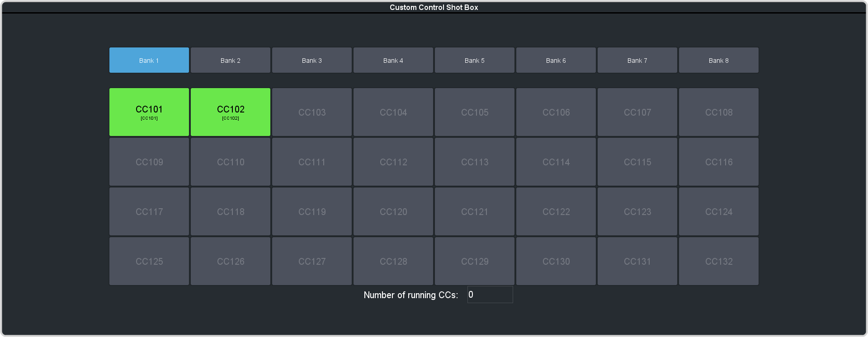Choose CC126
The width and height of the screenshot is (868, 337).
tap(231, 261)
